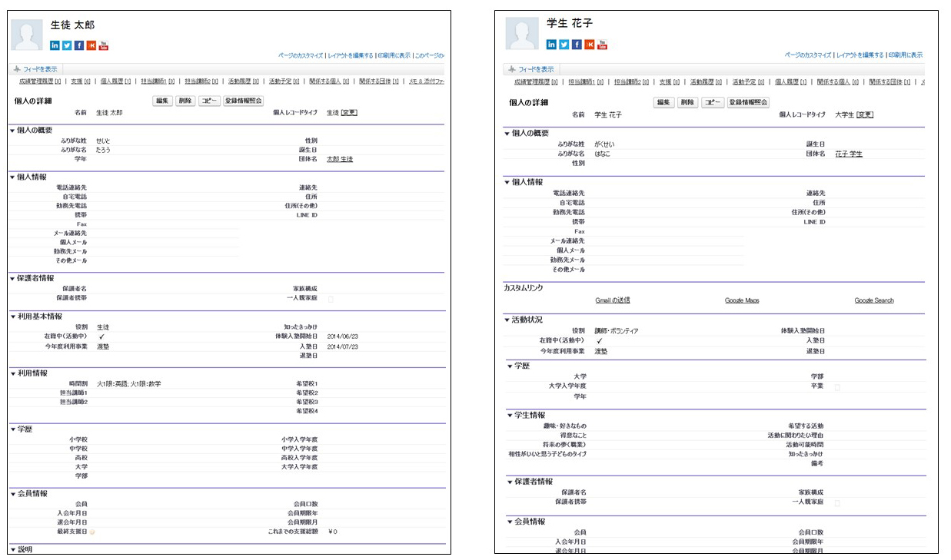Image resolution: width=951 pixels, height=560 pixels.
Task: Collapse 利用情報 section
Action: (x=12, y=373)
